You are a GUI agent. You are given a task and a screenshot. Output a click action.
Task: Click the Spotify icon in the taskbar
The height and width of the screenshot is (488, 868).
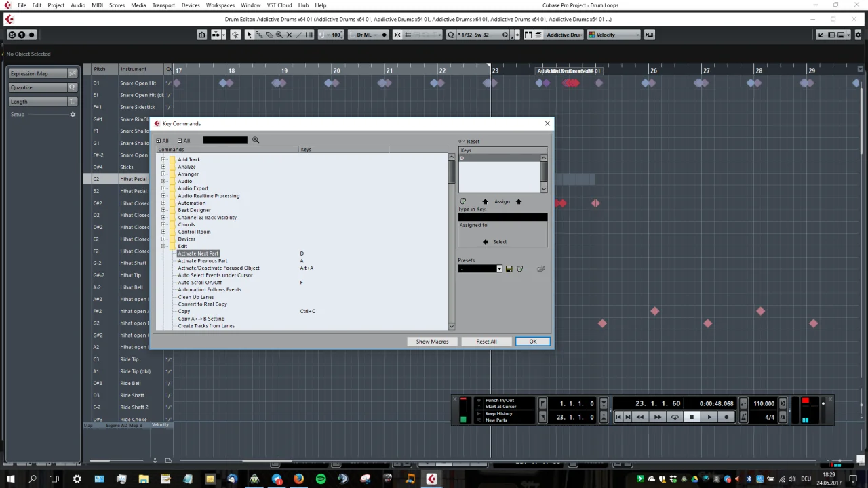click(x=321, y=479)
